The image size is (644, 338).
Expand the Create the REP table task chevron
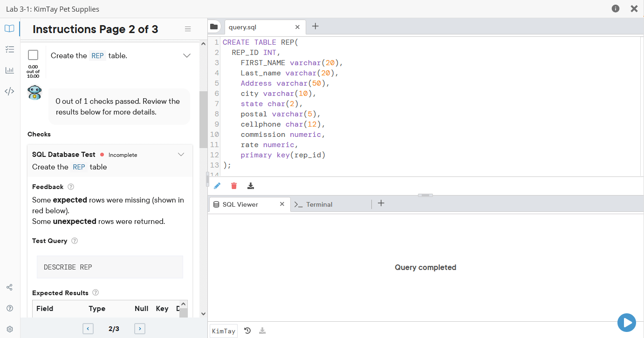187,55
